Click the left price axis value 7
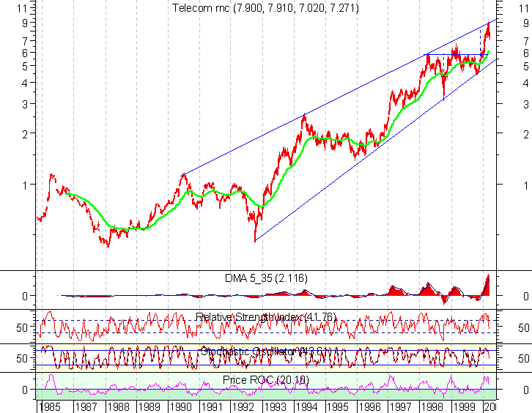 [x=25, y=41]
